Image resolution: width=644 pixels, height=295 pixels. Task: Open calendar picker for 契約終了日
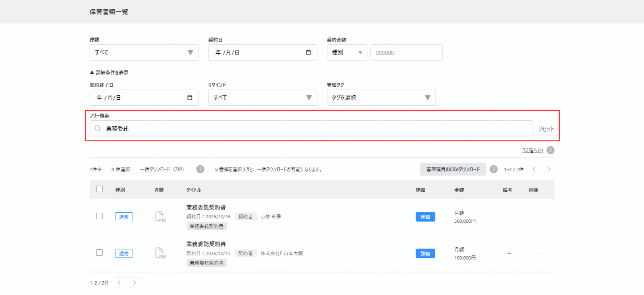[x=190, y=98]
